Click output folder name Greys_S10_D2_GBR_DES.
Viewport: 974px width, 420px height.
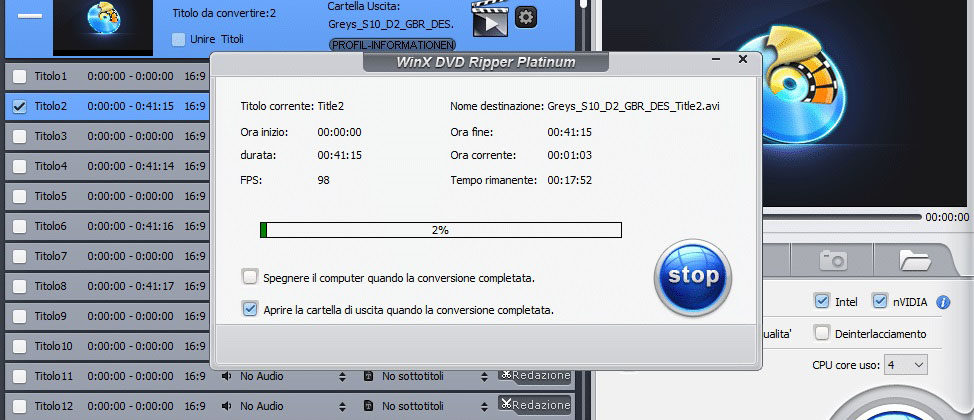point(391,25)
